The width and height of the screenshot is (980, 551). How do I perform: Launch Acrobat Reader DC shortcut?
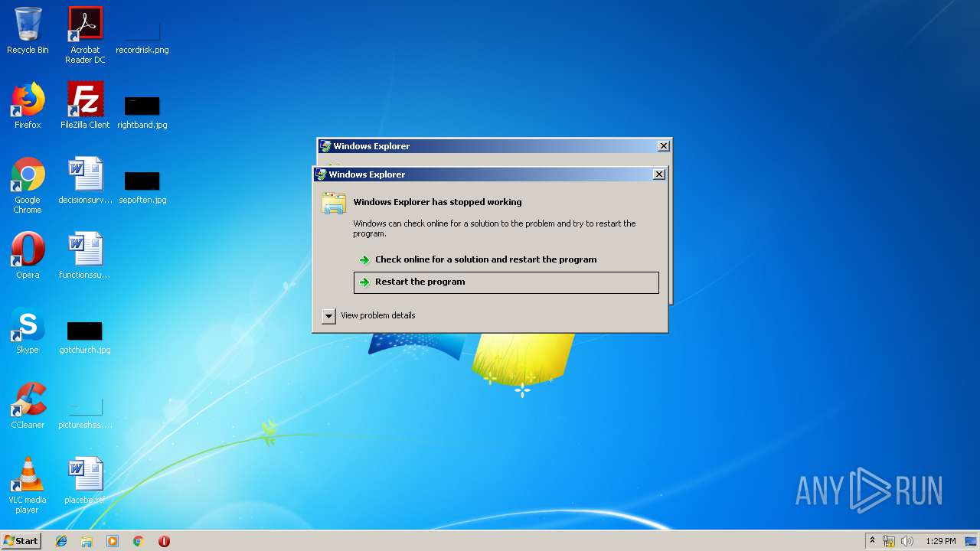point(85,35)
